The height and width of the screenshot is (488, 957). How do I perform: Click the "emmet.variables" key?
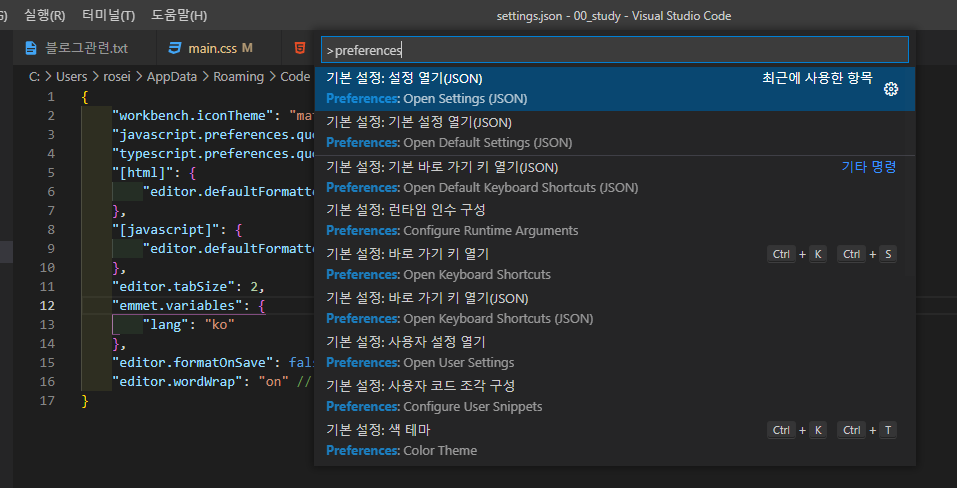point(178,306)
